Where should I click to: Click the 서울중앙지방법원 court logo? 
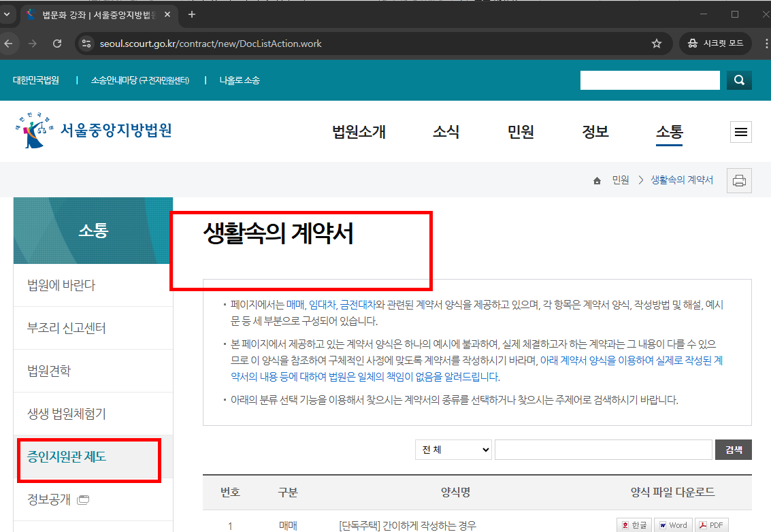[x=92, y=131]
